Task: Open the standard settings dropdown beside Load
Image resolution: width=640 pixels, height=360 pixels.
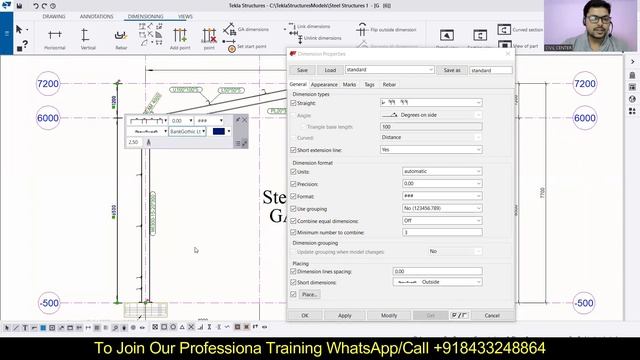Action: (389, 70)
